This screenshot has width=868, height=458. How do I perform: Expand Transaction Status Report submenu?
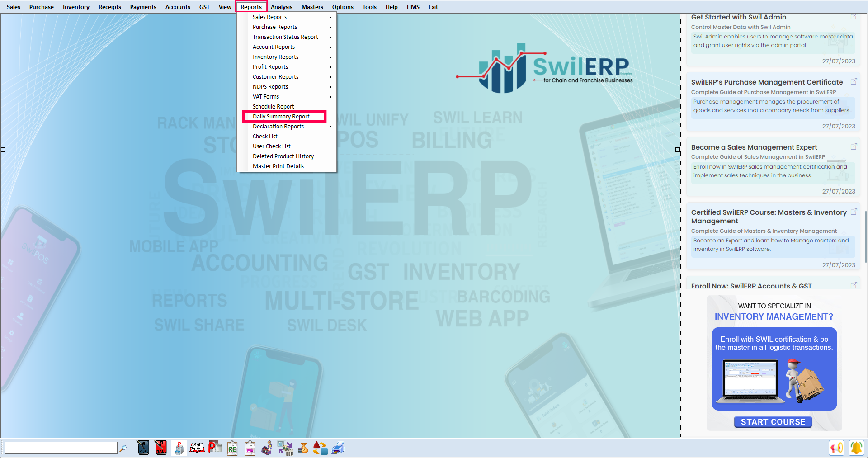(x=287, y=37)
